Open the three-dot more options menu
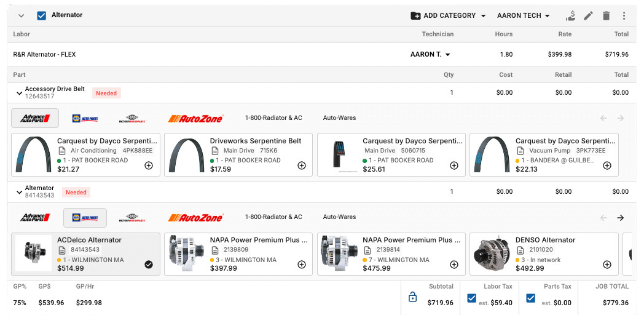The height and width of the screenshot is (323, 644). coord(624,15)
